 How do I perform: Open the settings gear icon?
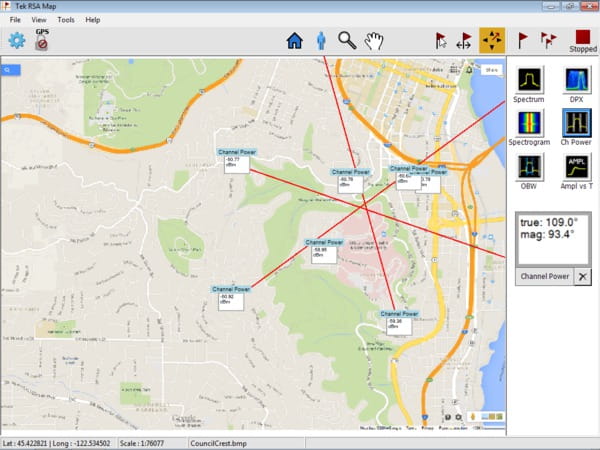click(16, 41)
